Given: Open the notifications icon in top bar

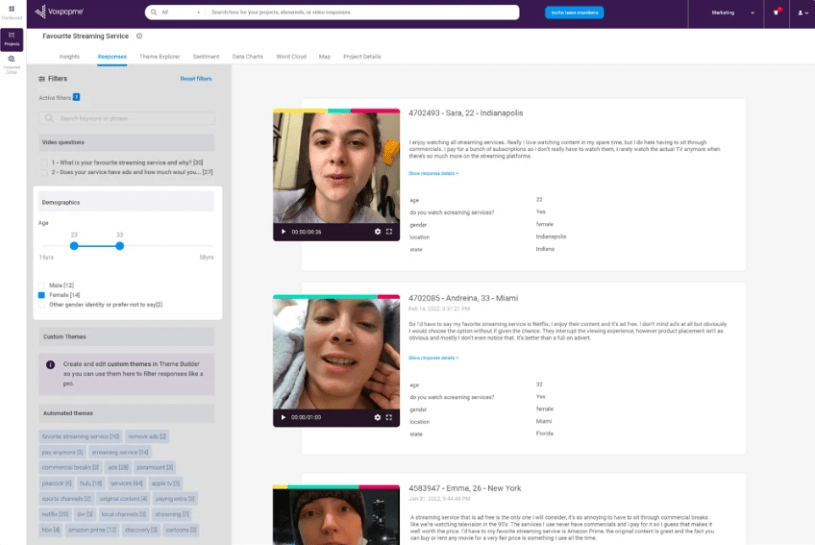Looking at the screenshot, I should point(777,12).
